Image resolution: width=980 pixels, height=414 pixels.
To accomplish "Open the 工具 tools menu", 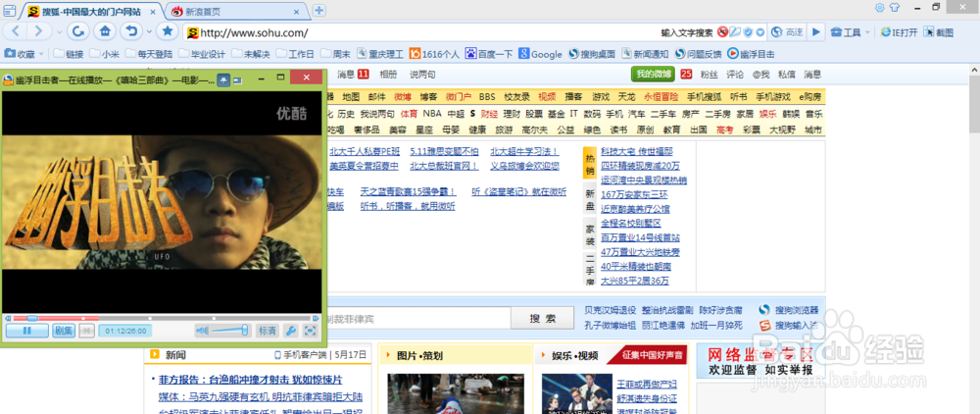I will tap(850, 32).
